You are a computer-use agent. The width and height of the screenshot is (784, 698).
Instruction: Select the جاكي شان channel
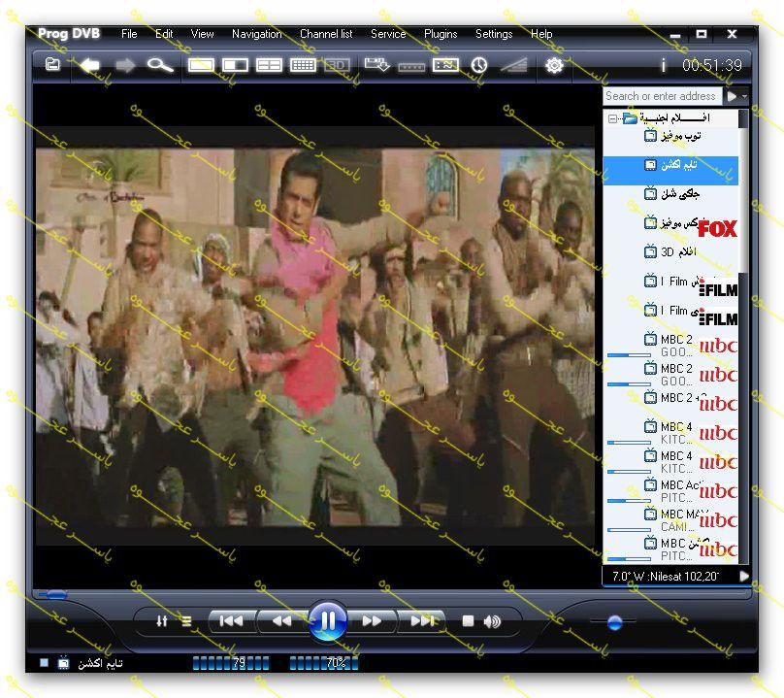coord(671,200)
